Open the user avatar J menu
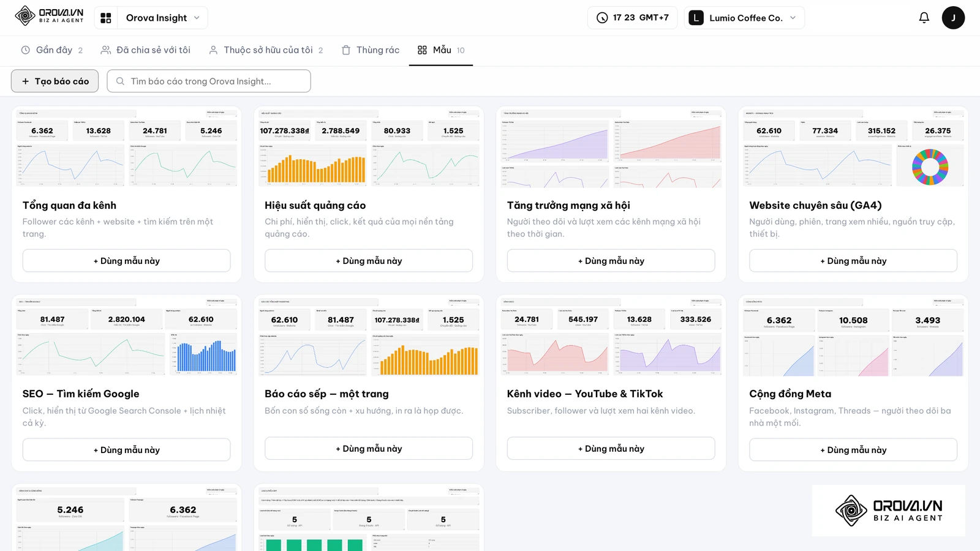 pyautogui.click(x=953, y=18)
